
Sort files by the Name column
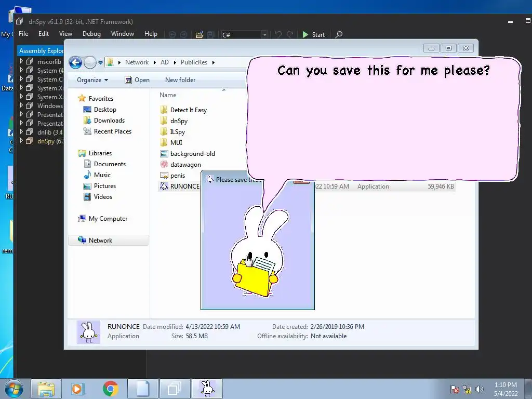(x=168, y=95)
